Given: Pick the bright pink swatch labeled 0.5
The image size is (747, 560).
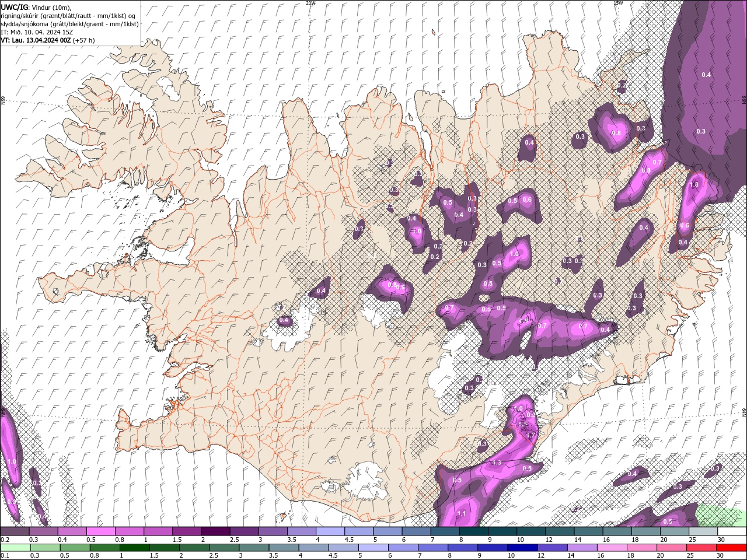Looking at the screenshot, I should pyautogui.click(x=100, y=531).
